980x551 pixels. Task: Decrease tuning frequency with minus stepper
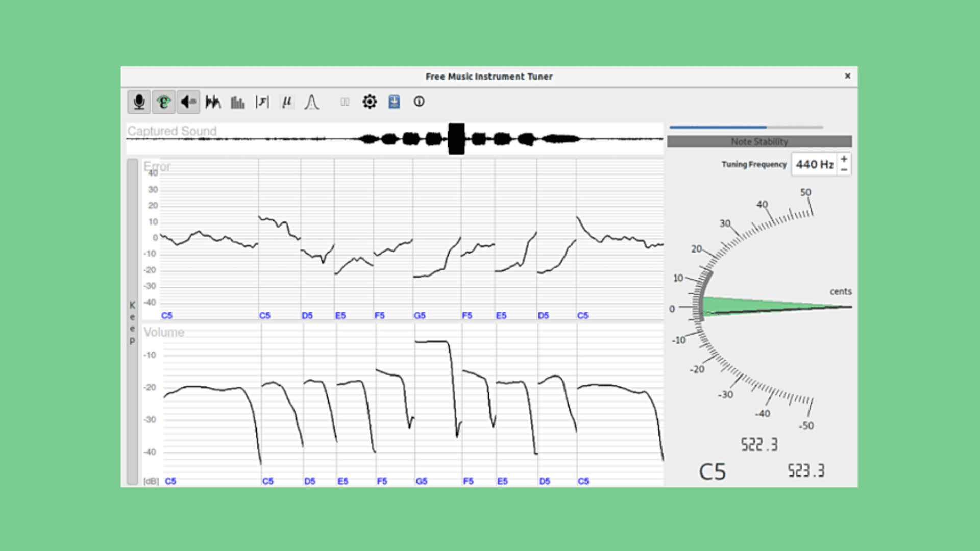(x=844, y=170)
